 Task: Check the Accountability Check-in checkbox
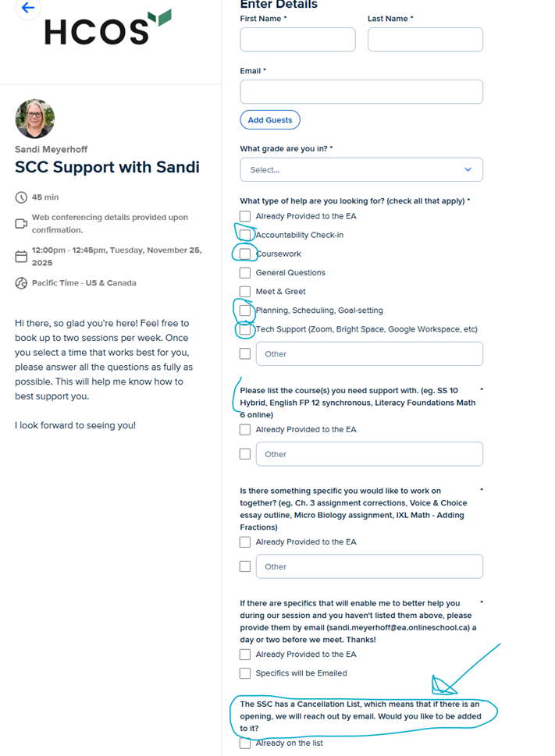[245, 235]
